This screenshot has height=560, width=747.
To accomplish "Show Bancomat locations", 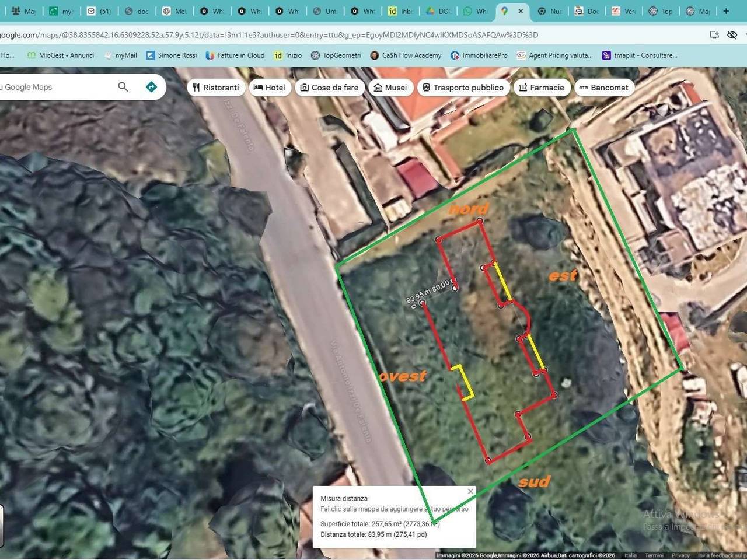I will (604, 87).
